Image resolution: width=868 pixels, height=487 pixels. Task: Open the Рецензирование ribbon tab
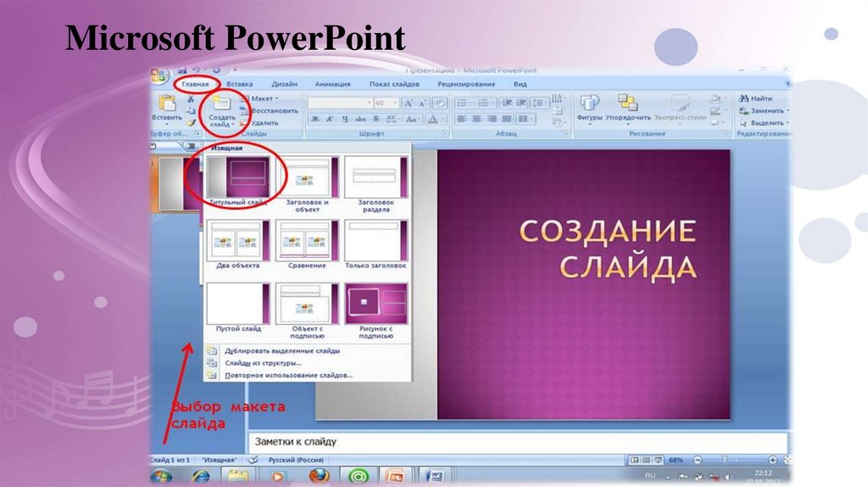click(466, 84)
